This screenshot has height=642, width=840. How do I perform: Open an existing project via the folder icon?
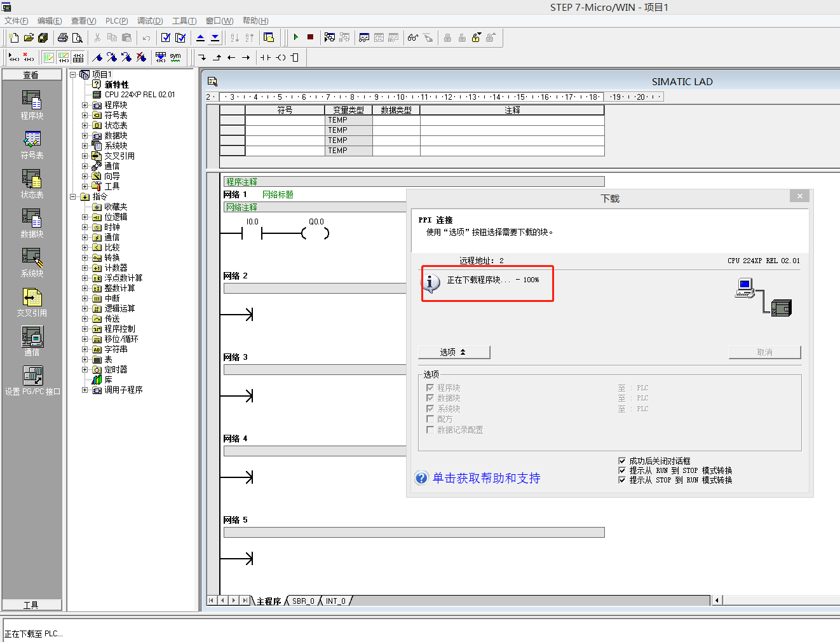point(29,38)
